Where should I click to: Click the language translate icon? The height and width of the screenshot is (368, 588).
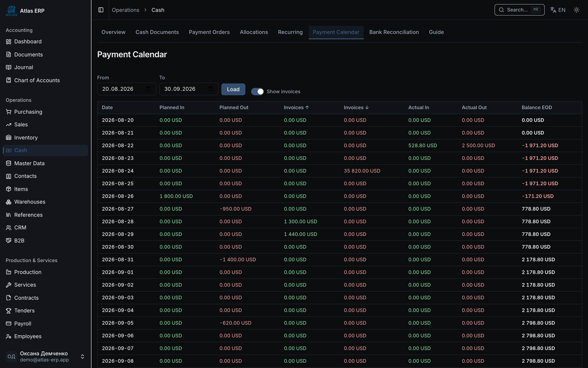point(553,10)
